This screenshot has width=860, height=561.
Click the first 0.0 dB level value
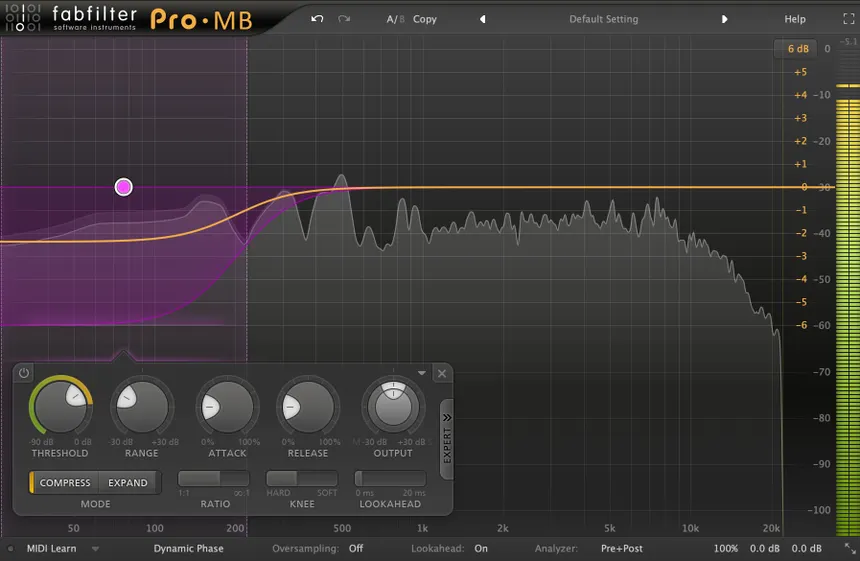(765, 548)
